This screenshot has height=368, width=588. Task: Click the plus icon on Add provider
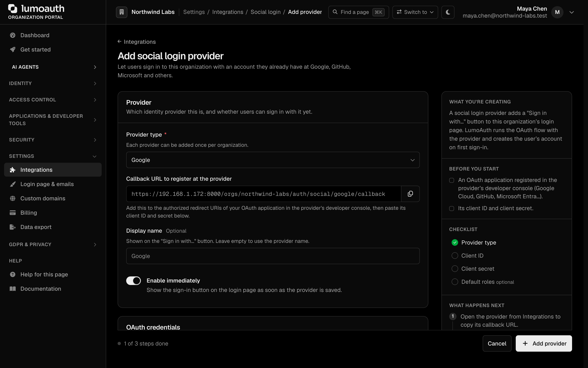tap(525, 343)
